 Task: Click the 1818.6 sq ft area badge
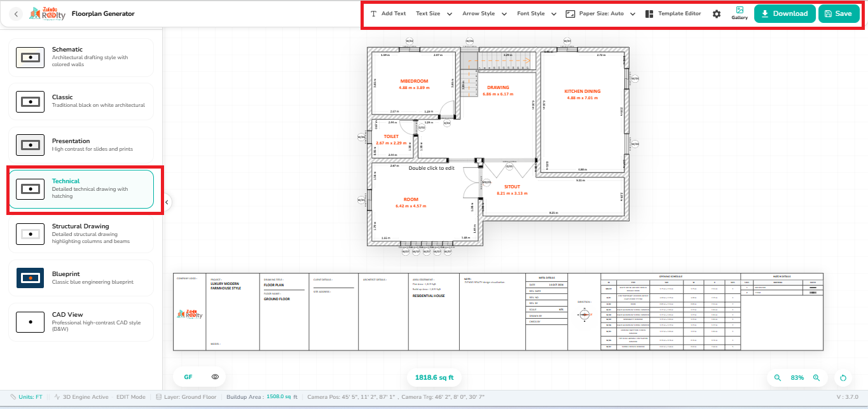pyautogui.click(x=434, y=377)
